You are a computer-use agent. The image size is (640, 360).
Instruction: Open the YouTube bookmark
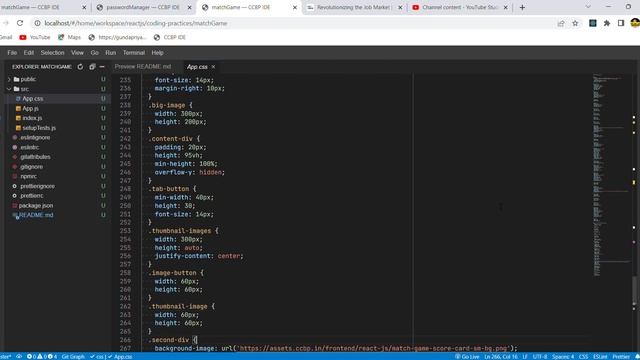(35, 37)
